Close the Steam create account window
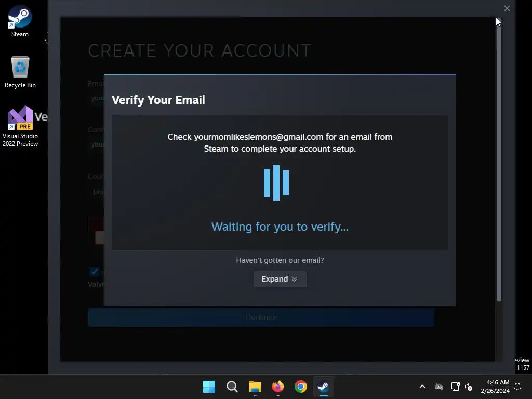 (507, 8)
